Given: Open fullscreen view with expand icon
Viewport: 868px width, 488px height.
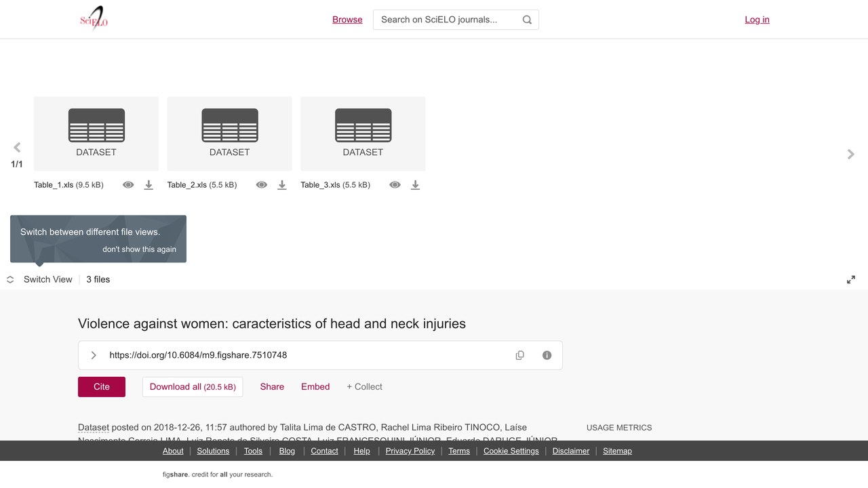Looking at the screenshot, I should 851,279.
